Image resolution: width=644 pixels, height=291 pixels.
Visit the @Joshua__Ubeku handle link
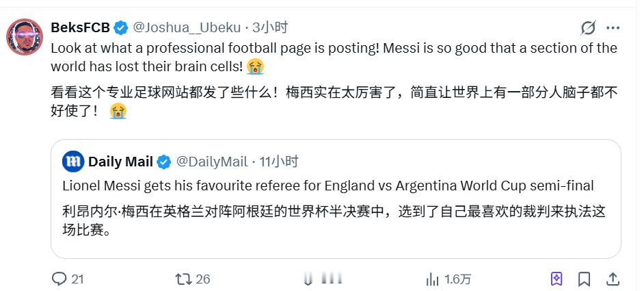pos(187,27)
